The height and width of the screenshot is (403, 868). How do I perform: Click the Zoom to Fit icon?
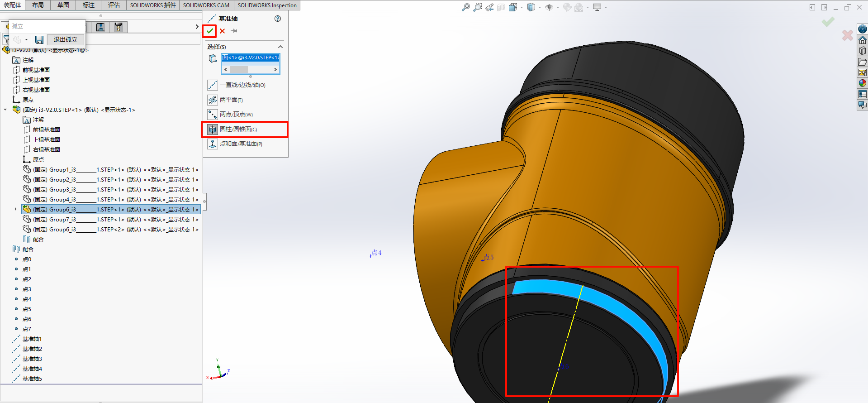(465, 7)
